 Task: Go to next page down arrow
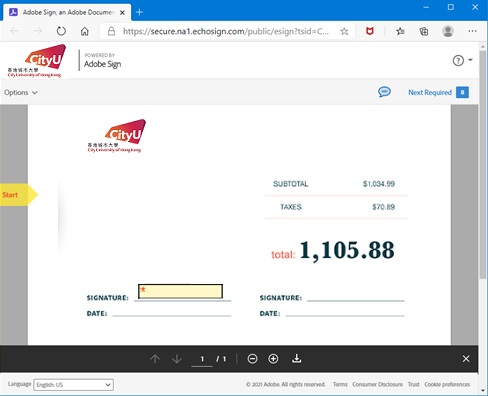[177, 359]
